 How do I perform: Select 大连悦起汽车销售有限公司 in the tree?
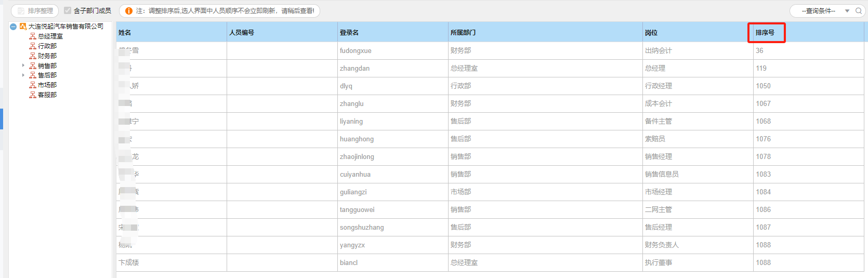(65, 27)
